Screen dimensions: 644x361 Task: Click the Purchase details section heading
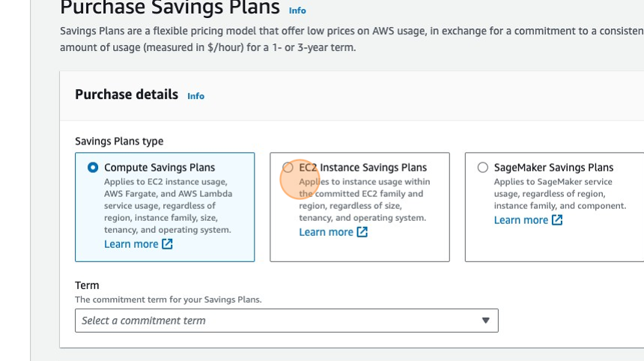(127, 94)
